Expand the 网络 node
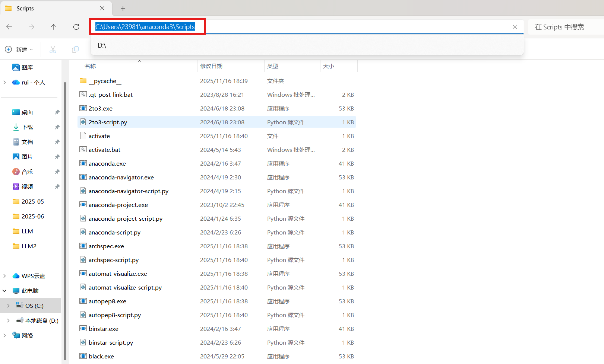The image size is (604, 364). pos(4,335)
